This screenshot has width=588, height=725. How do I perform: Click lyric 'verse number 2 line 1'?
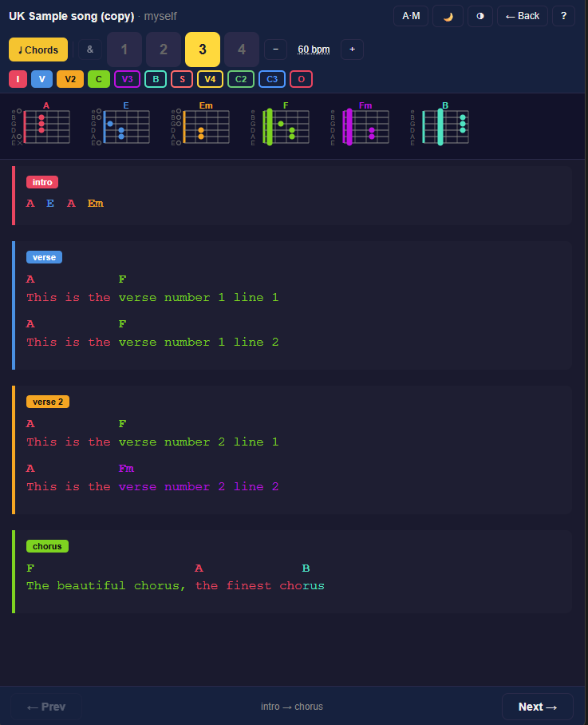(199, 442)
